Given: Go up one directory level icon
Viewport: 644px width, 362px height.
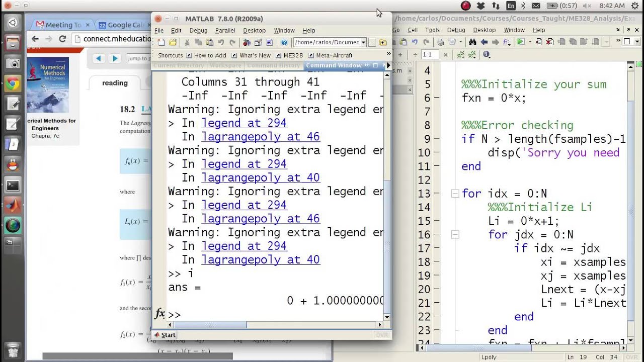Looking at the screenshot, I should 383,43.
